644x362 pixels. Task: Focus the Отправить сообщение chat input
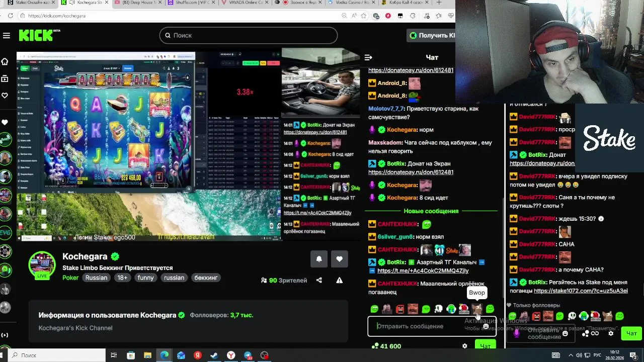point(432,326)
